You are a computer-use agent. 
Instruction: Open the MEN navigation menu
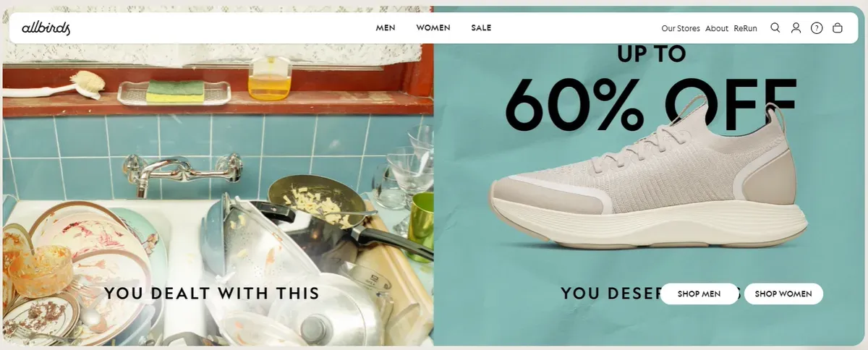(386, 28)
